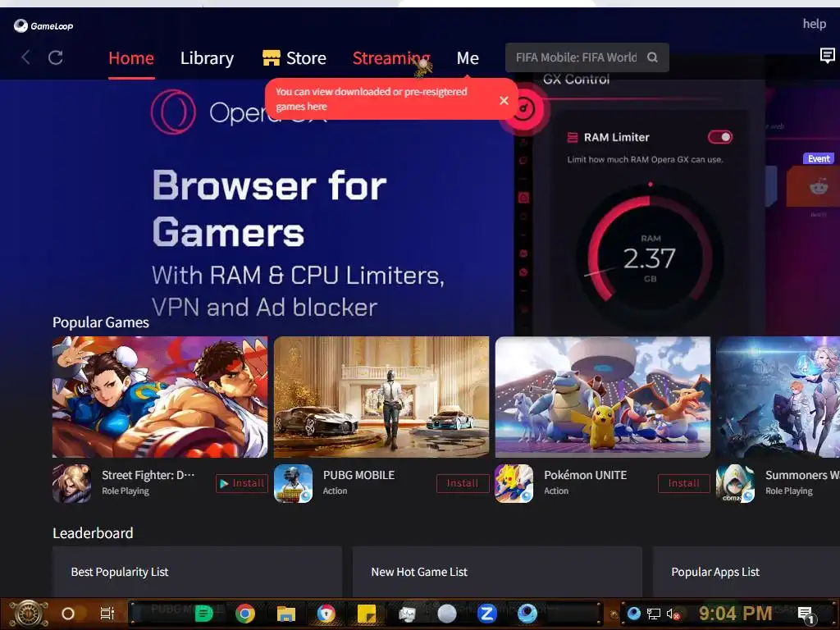Open the network tray icon
Viewport: 840px width, 630px height.
click(653, 614)
